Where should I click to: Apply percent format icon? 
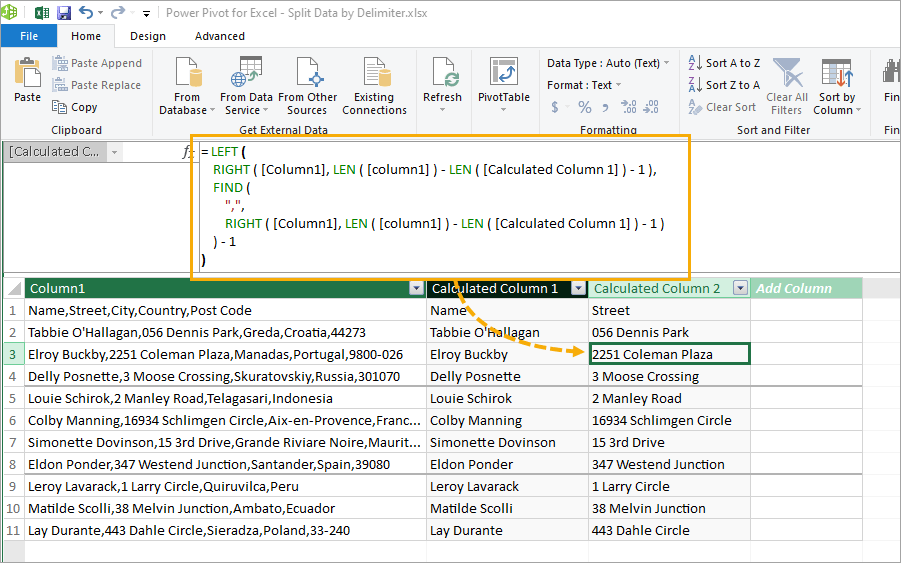click(x=585, y=107)
